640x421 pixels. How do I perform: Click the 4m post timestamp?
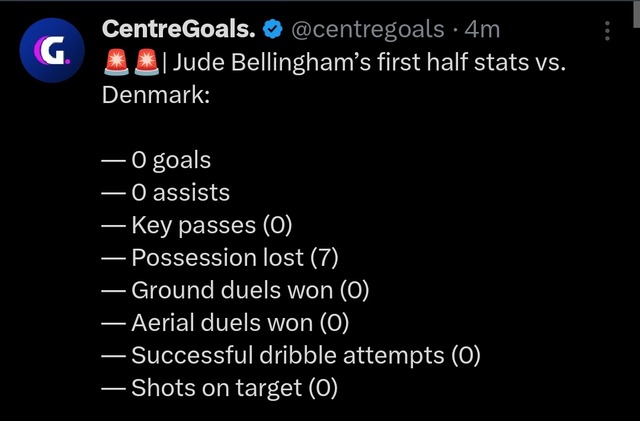(483, 31)
